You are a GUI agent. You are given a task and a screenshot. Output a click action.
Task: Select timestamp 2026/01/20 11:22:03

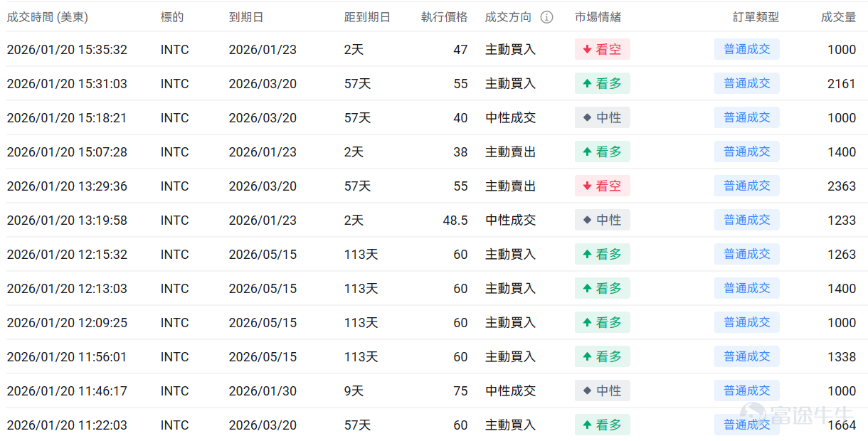click(67, 425)
